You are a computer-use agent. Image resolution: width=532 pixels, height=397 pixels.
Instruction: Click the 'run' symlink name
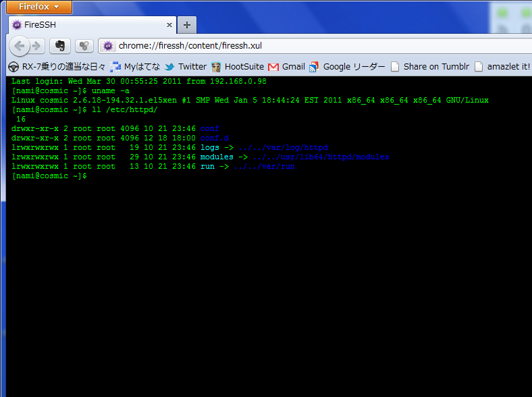207,167
